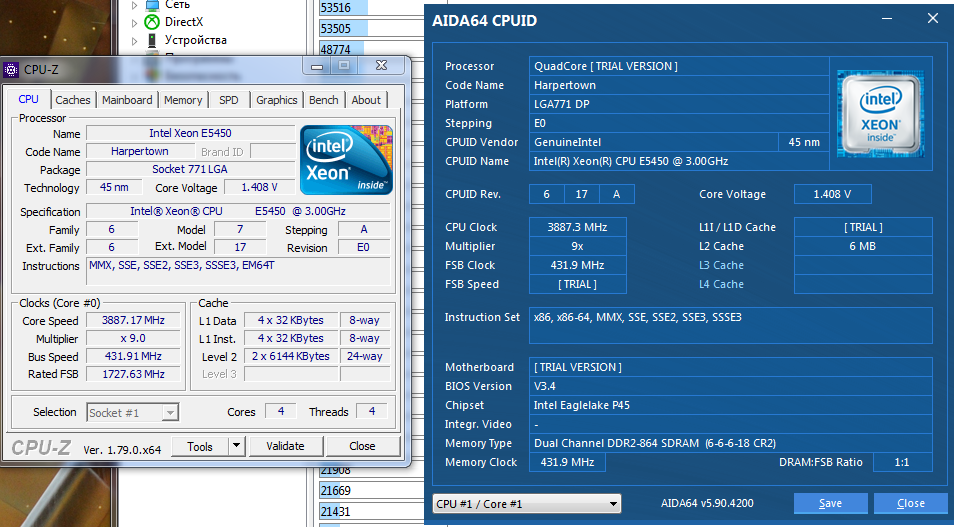Image resolution: width=954 pixels, height=527 pixels.
Task: Click the Close button in CPU-Z
Action: point(362,446)
